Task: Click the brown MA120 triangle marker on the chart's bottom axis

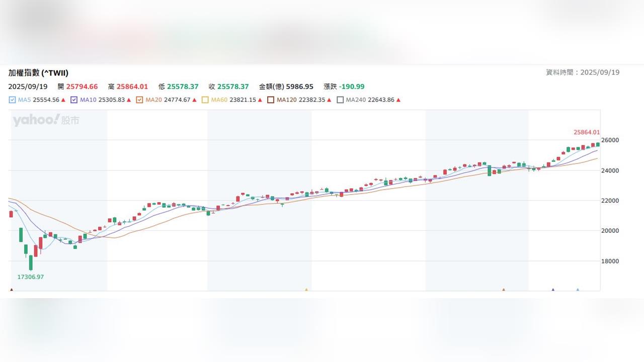Action: pos(12,290)
